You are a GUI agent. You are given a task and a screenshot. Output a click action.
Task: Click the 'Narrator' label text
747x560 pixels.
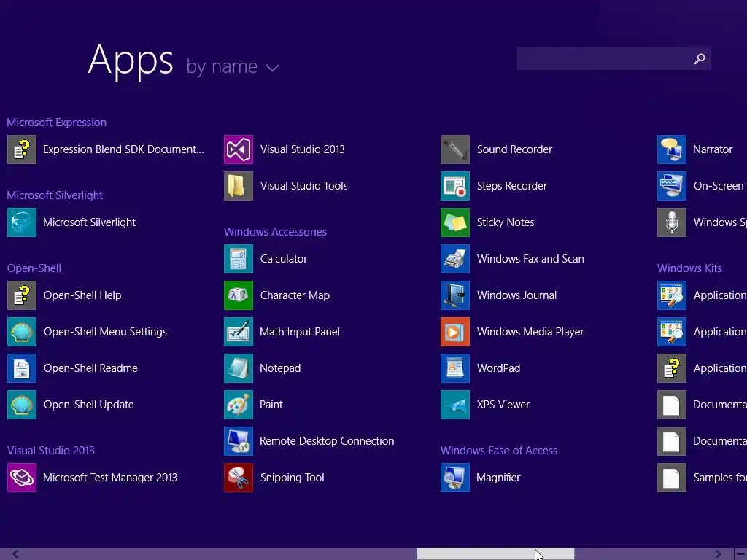point(713,149)
